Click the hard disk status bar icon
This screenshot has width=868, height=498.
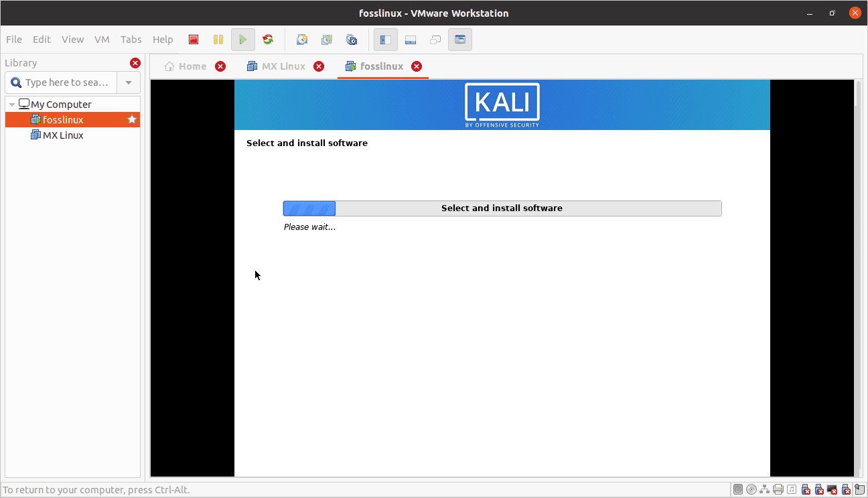(x=738, y=489)
